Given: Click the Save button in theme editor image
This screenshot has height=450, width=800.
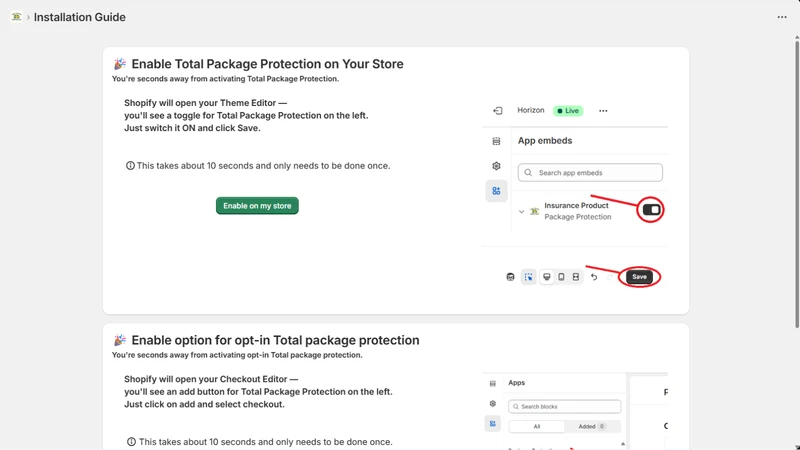Looking at the screenshot, I should pos(639,277).
